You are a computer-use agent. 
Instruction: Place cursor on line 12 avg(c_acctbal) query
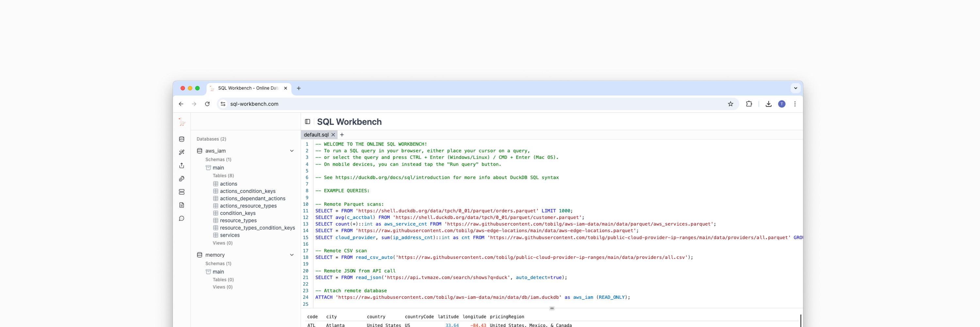(x=450, y=217)
